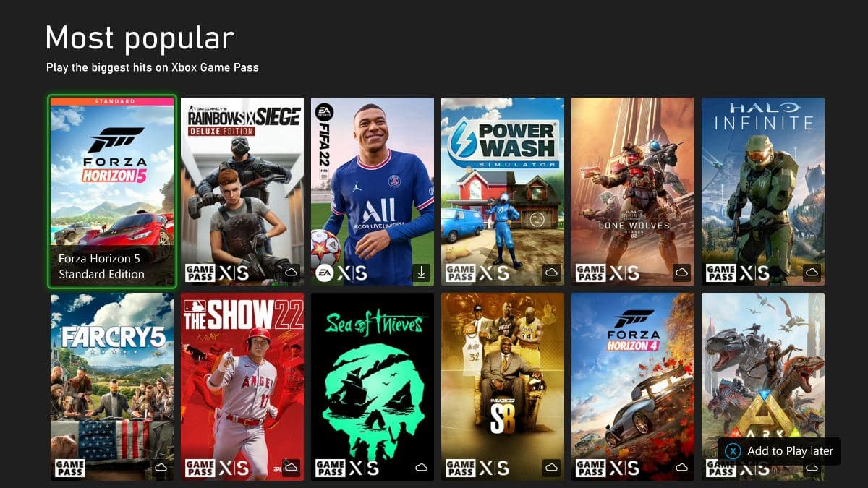Click the X button icon beside Add to Play later

pos(733,451)
